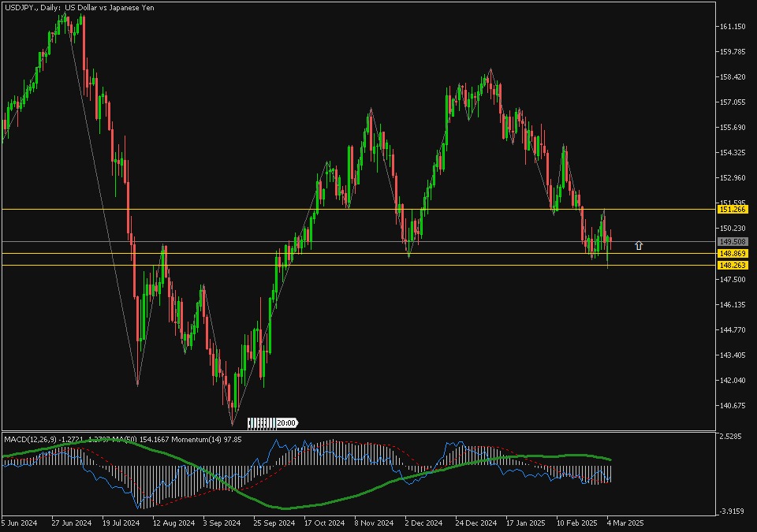Click the 142.040 price axis value

pyautogui.click(x=733, y=381)
